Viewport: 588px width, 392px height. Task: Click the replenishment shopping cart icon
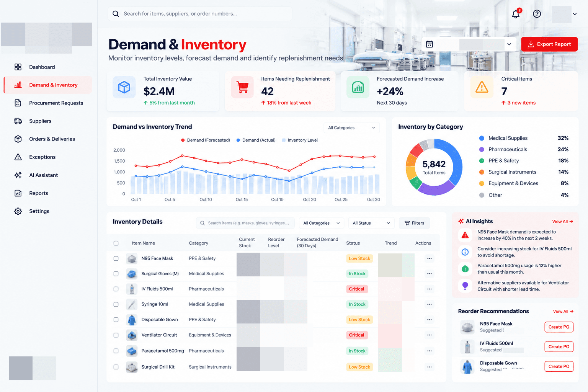pyautogui.click(x=242, y=87)
